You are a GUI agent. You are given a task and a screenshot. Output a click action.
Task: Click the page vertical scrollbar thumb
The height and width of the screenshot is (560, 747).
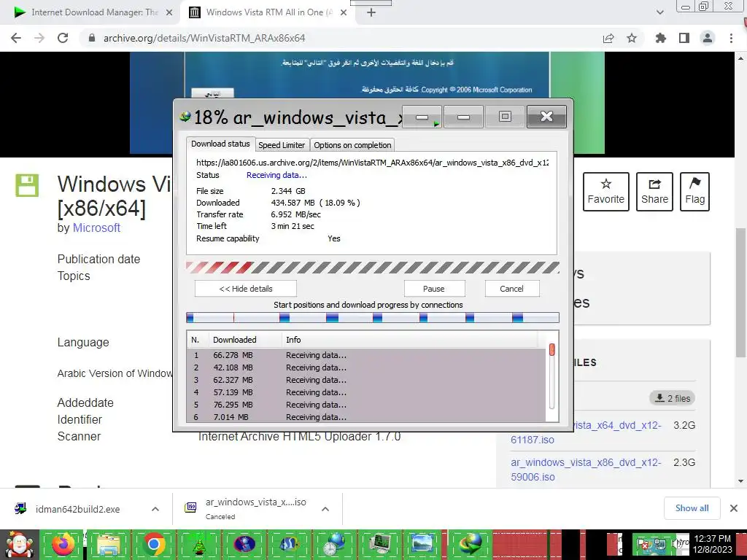[740, 293]
